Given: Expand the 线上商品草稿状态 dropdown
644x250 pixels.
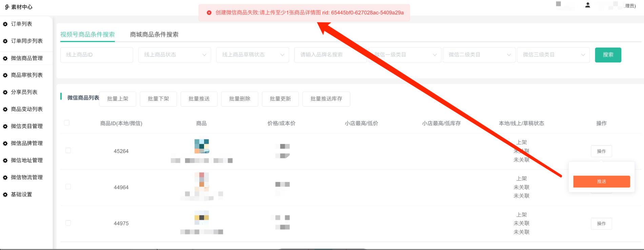Looking at the screenshot, I should tap(253, 55).
